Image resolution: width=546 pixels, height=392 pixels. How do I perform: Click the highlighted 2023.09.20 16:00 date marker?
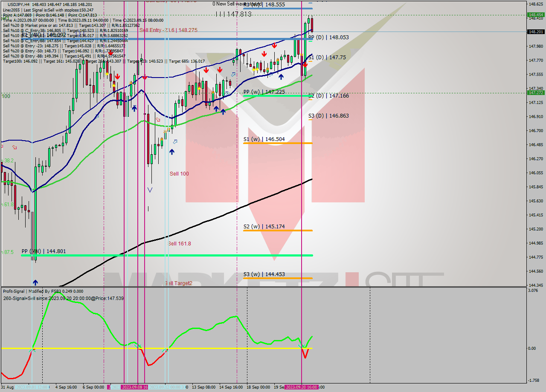point(300,388)
